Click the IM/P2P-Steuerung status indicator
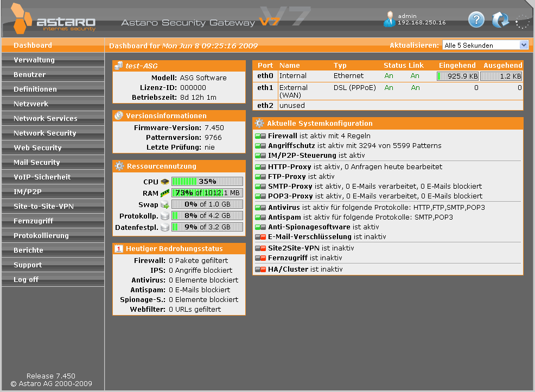This screenshot has height=392, width=535. pos(260,156)
